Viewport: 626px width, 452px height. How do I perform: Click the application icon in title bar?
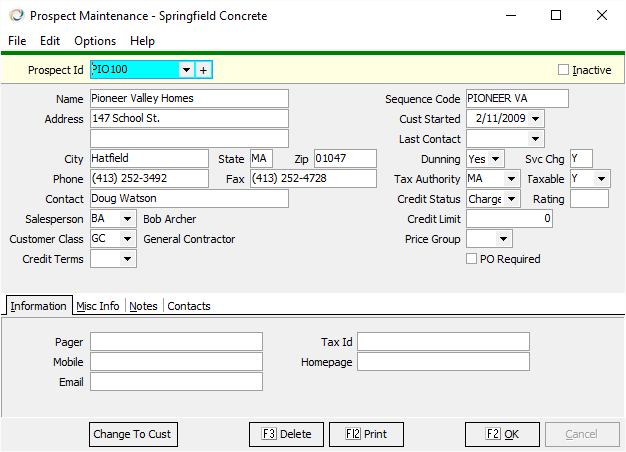coord(15,16)
